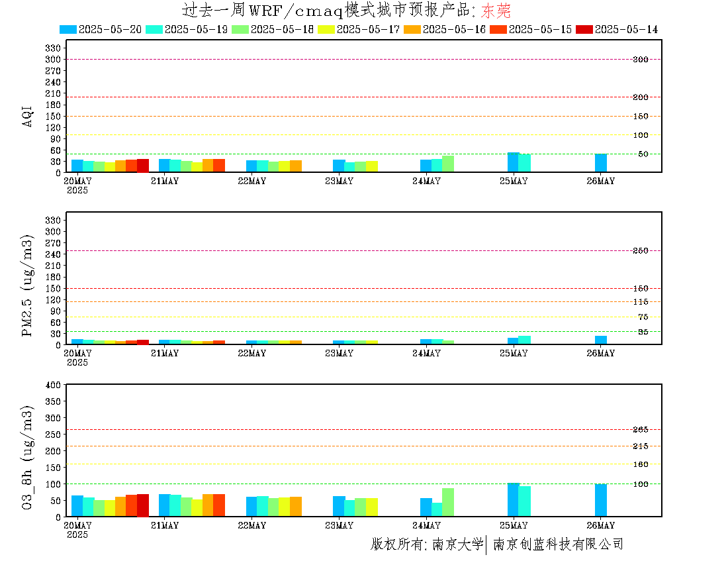This screenshot has width=728, height=563.
Task: Click the 160 threshold label in O3_8h chart
Action: [641, 464]
